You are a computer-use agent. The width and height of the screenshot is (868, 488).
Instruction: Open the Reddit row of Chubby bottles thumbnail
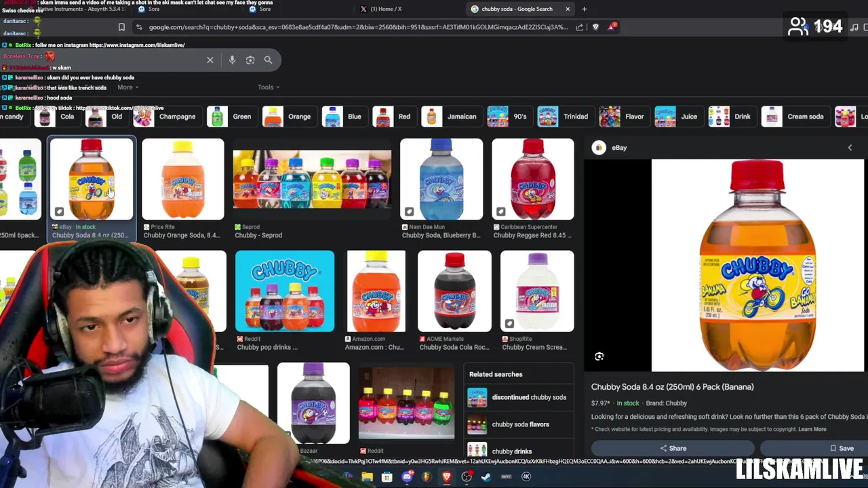point(406,403)
